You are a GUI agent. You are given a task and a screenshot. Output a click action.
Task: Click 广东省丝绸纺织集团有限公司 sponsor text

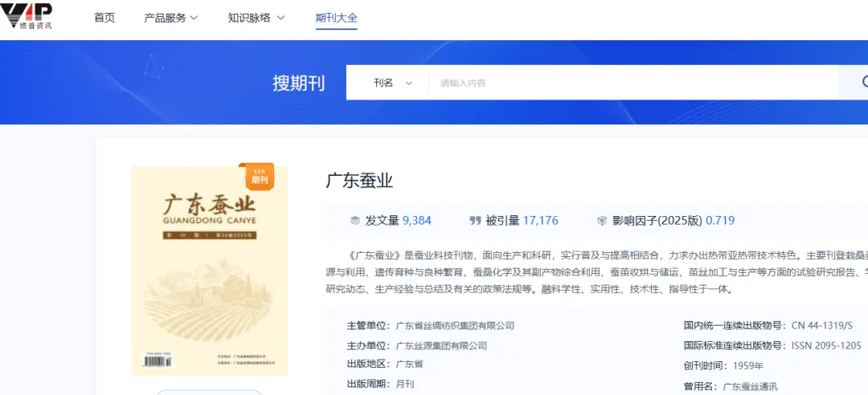[x=455, y=326]
